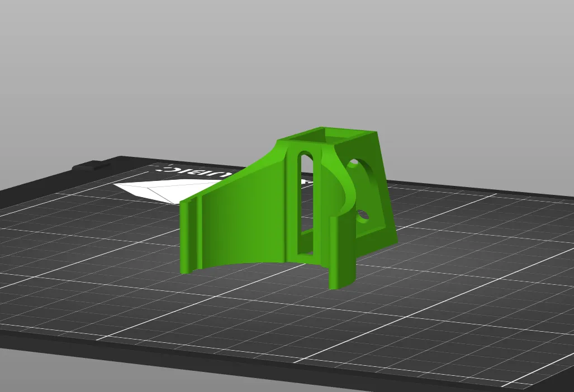Viewport: 574px width, 392px height.
Task: Click the small round hole on mounting plate
Action: (x=363, y=216)
